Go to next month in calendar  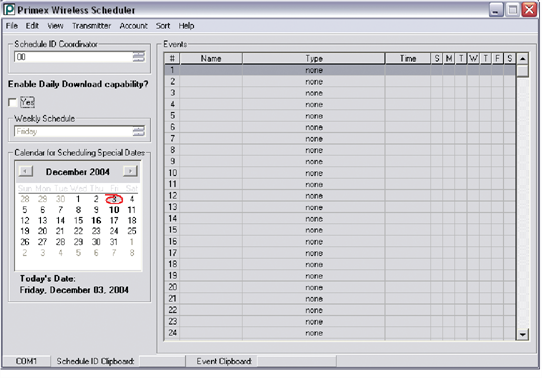click(130, 171)
